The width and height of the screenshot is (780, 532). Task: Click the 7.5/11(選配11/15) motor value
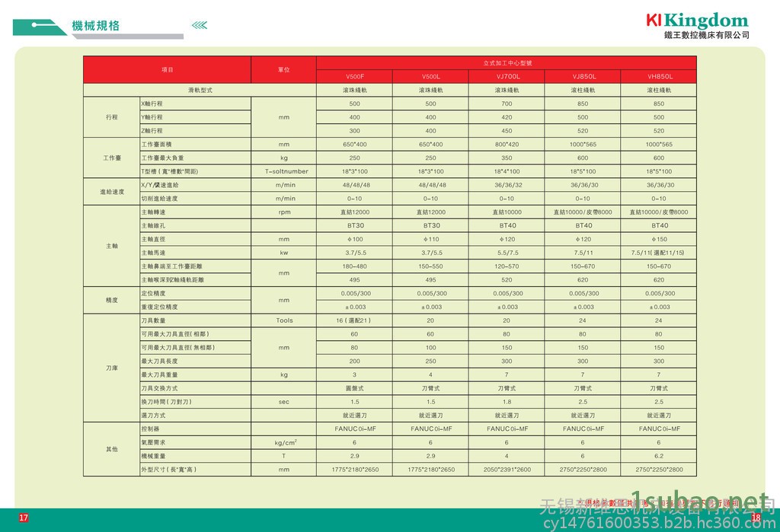coord(657,253)
